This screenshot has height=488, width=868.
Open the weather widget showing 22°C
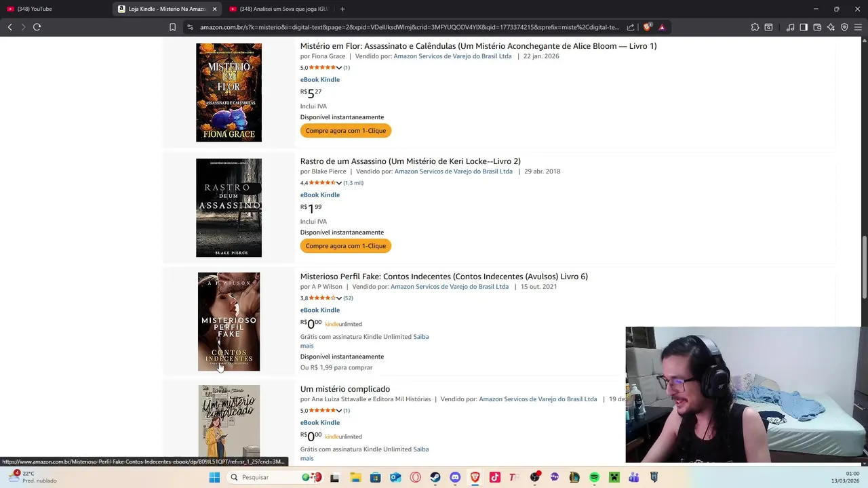(x=33, y=477)
